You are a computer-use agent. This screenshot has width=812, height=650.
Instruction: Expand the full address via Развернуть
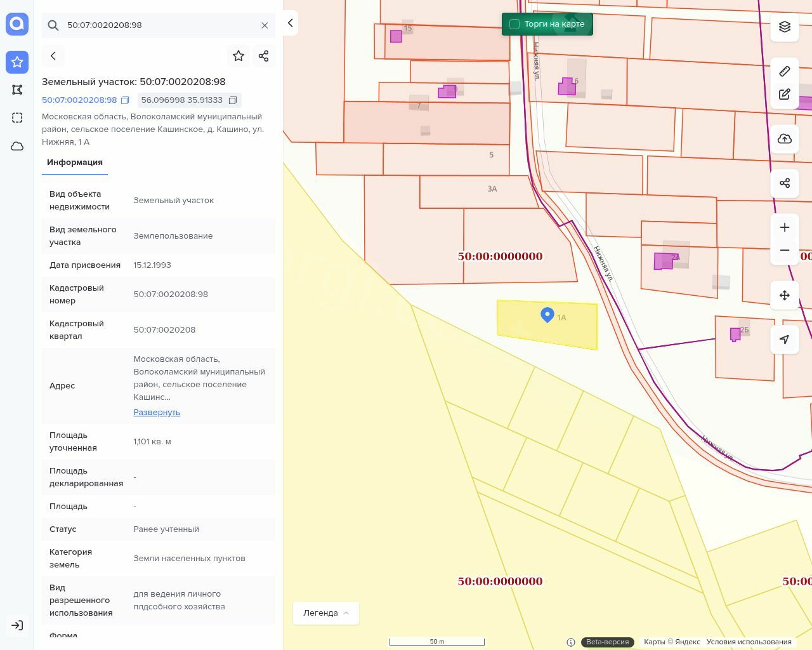(x=157, y=413)
